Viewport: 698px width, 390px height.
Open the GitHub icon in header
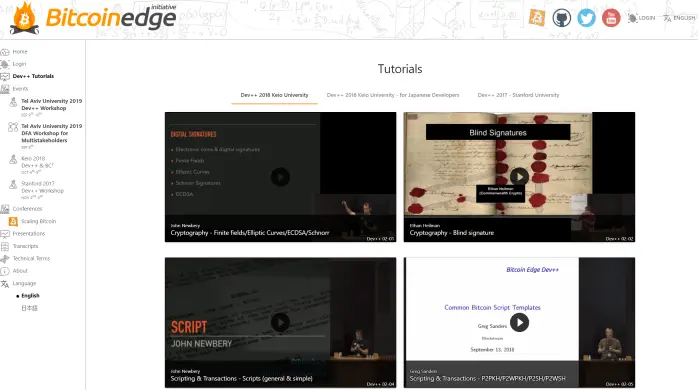[x=562, y=18]
